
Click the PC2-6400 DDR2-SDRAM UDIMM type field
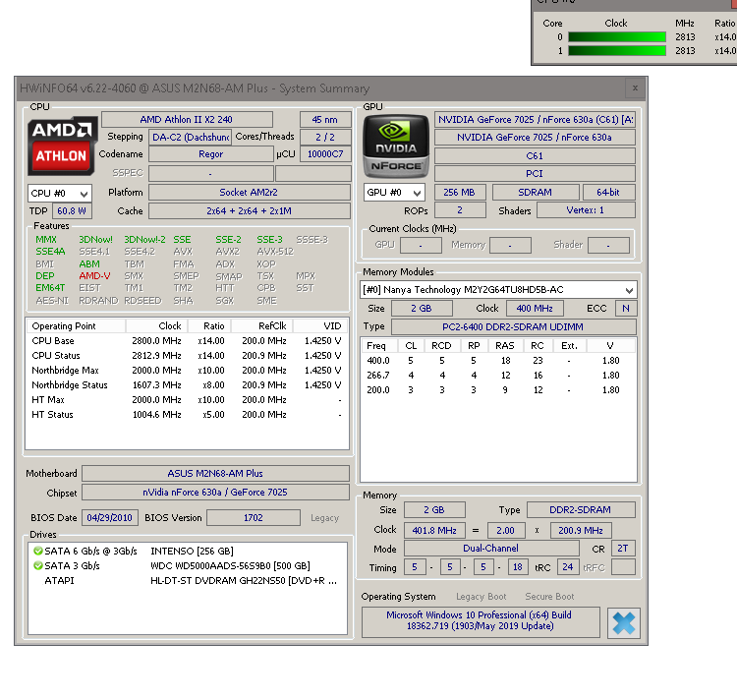click(x=513, y=326)
